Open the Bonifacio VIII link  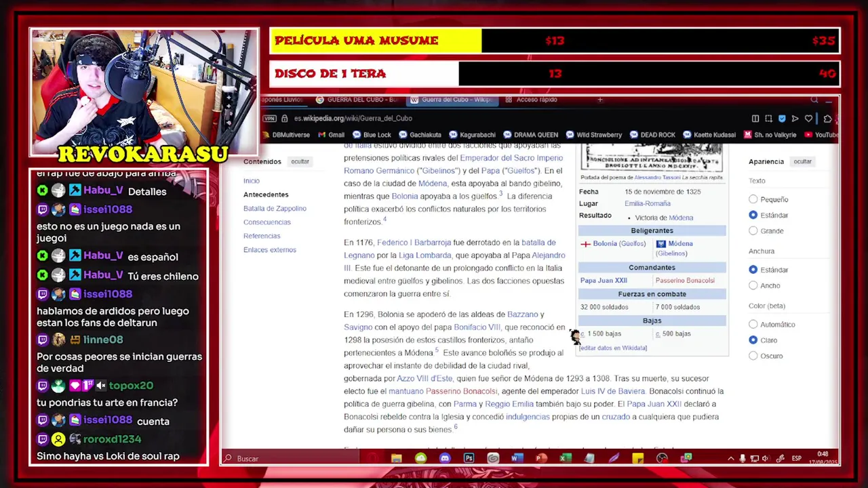pyautogui.click(x=477, y=327)
